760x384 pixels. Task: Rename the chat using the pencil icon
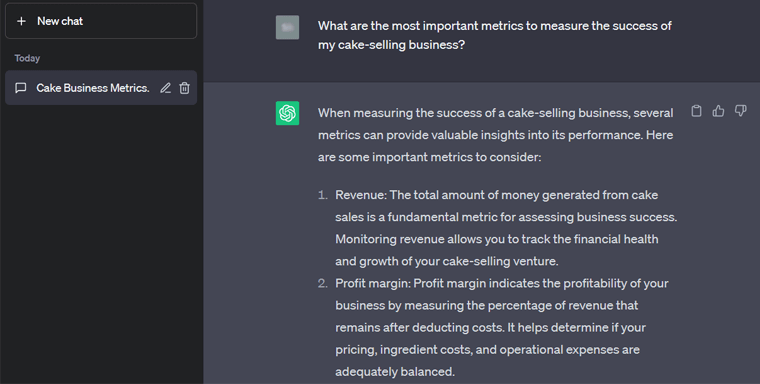pyautogui.click(x=165, y=88)
